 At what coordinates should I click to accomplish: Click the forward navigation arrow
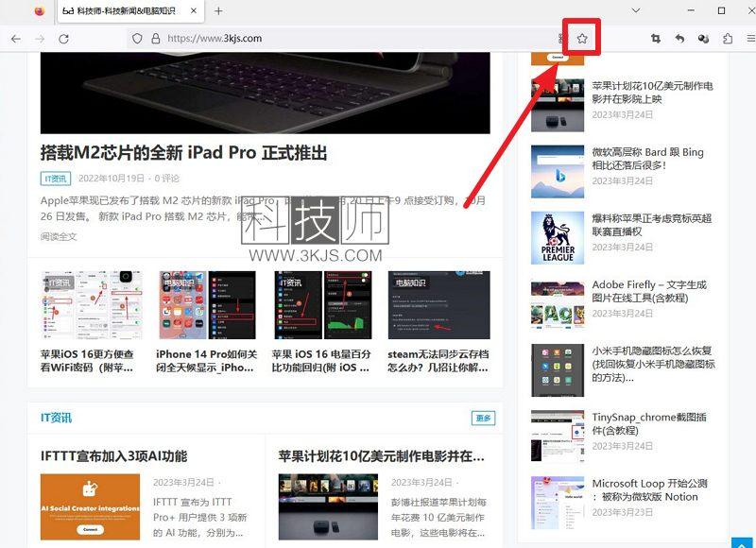(40, 39)
